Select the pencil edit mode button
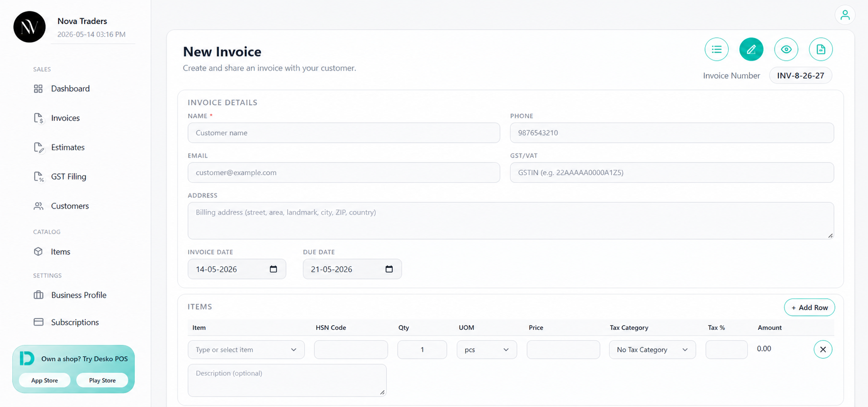Screen dimensions: 868x407 pyautogui.click(x=751, y=49)
